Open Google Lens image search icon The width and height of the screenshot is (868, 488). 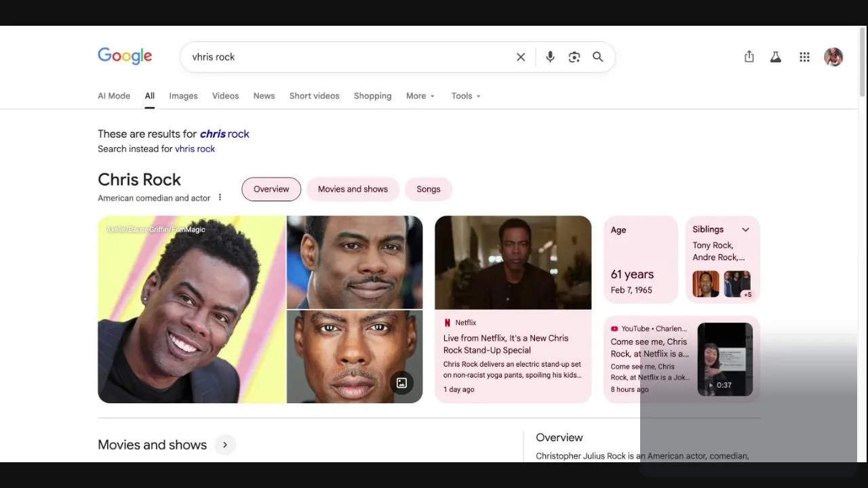point(574,57)
